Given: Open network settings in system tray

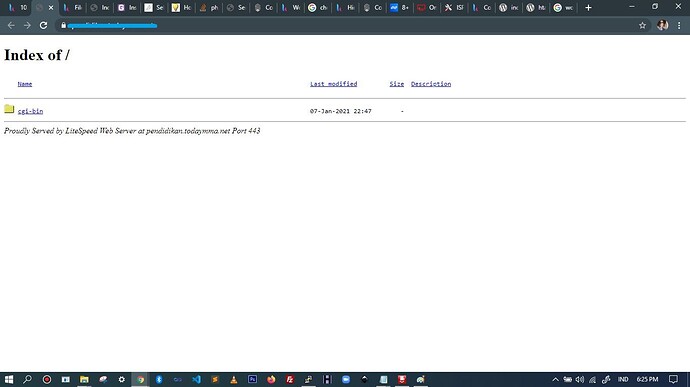Looking at the screenshot, I should pyautogui.click(x=592, y=379).
